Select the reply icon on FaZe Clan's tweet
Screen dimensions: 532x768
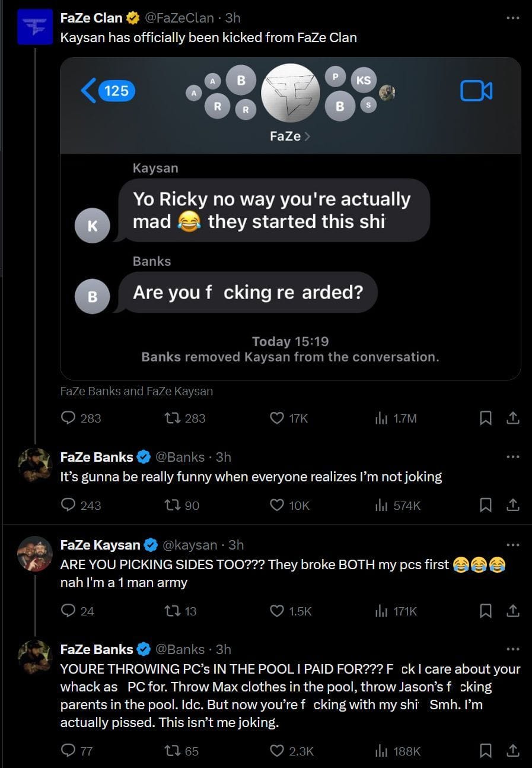(68, 418)
